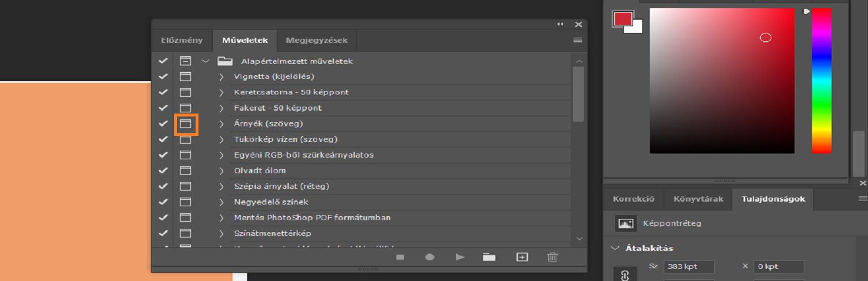Open the Műveletek panel hamburger menu
This screenshot has width=868, height=281.
pos(577,40)
